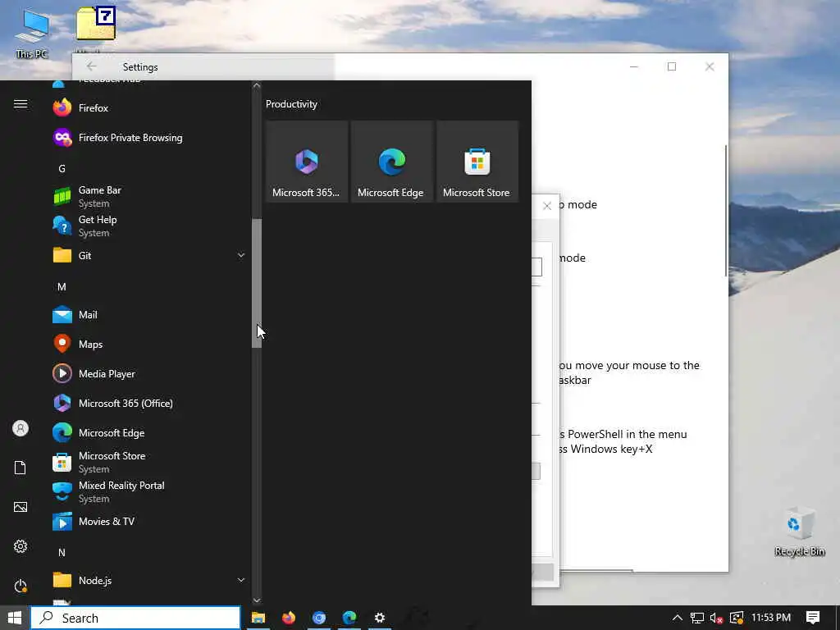Click the muted volume tray icon
This screenshot has width=840, height=630.
pos(716,618)
